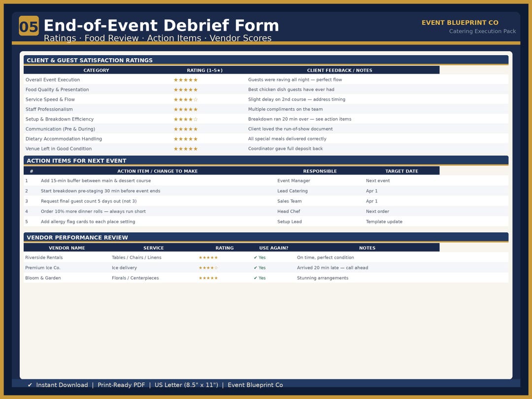Select action item 'Add allergy flag cards'
Viewport: 532px width, 399px height.
[x=88, y=222]
